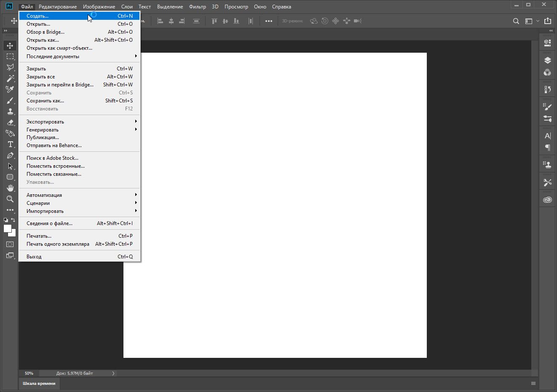Click align horizontal centers icon
Viewport: 557px width, 392px height.
tap(171, 21)
